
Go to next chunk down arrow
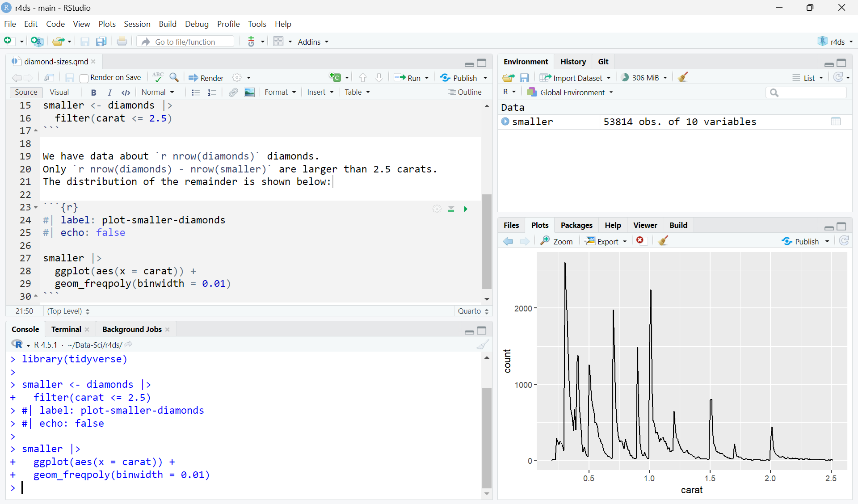click(x=379, y=78)
